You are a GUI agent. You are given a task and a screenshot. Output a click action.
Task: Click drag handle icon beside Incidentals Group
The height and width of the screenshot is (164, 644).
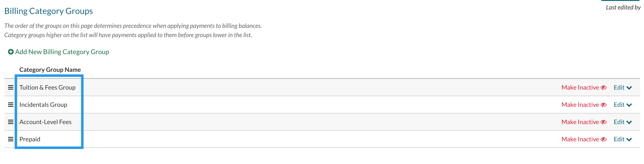(10, 105)
